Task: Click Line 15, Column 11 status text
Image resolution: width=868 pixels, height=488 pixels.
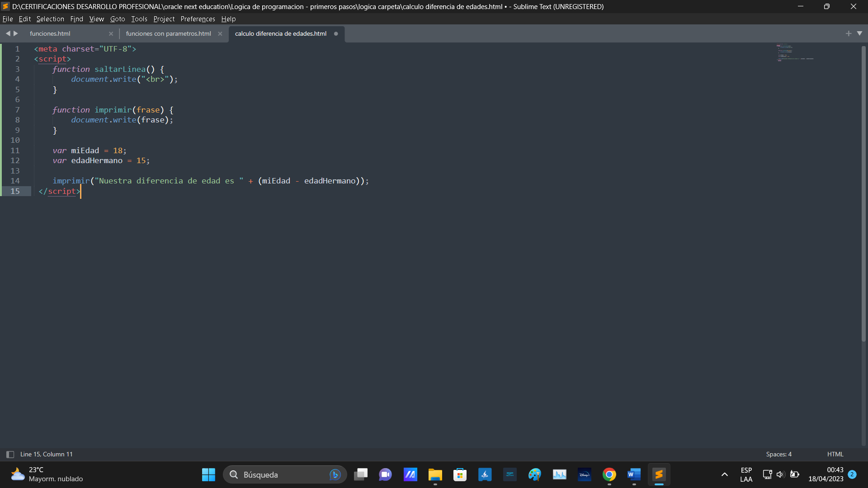Action: point(46,454)
